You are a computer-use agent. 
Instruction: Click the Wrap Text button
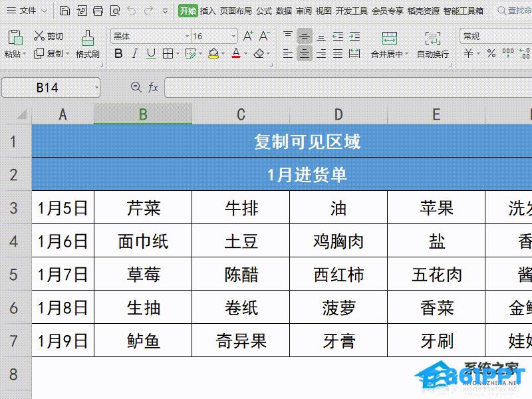433,44
